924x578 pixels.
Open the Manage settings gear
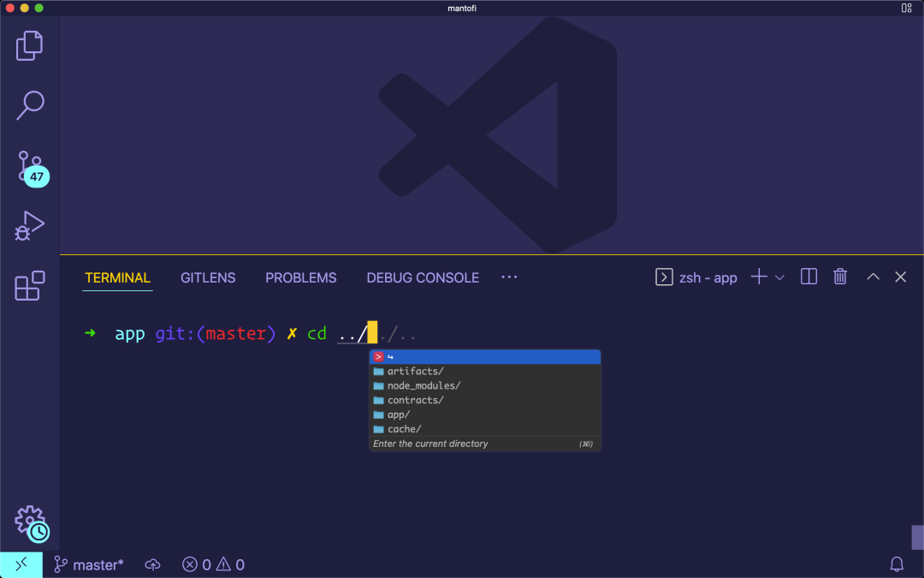coord(32,523)
